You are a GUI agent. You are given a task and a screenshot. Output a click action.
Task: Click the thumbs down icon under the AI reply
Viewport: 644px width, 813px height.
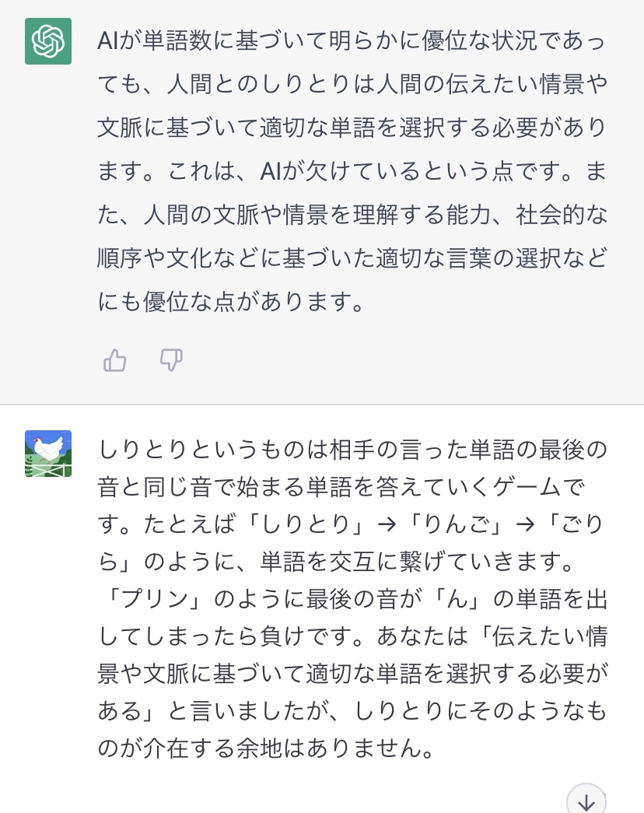click(171, 360)
